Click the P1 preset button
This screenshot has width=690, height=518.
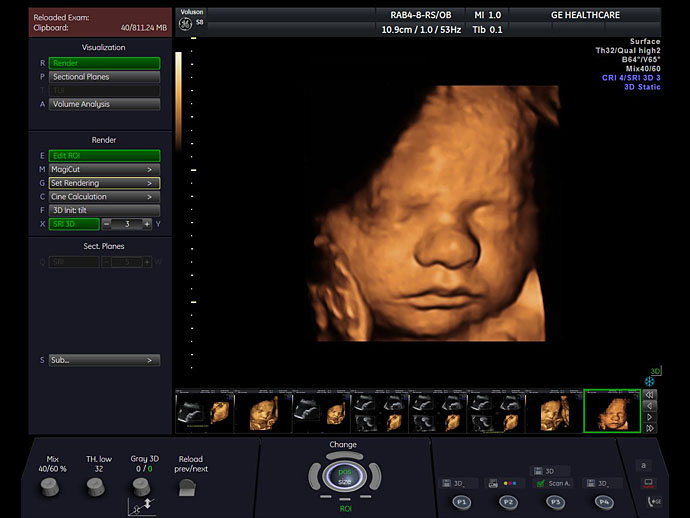point(462,501)
